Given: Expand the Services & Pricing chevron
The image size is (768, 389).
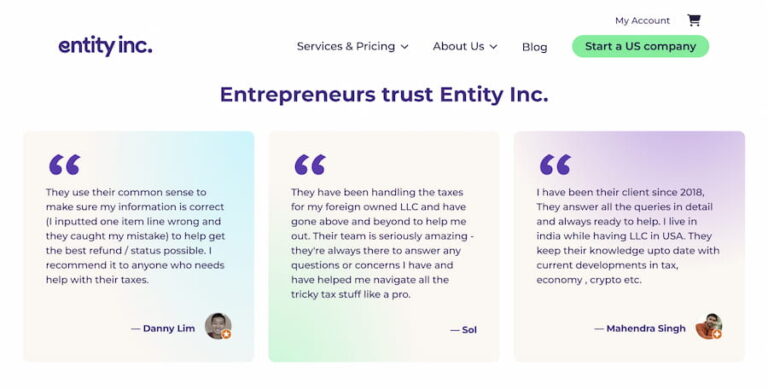Looking at the screenshot, I should (x=405, y=47).
